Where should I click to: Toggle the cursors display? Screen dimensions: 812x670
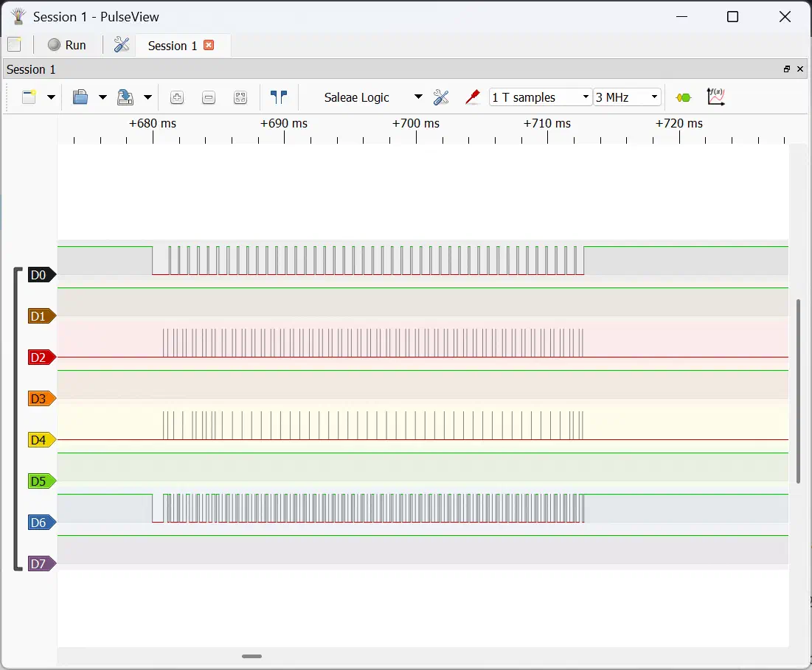pyautogui.click(x=279, y=97)
